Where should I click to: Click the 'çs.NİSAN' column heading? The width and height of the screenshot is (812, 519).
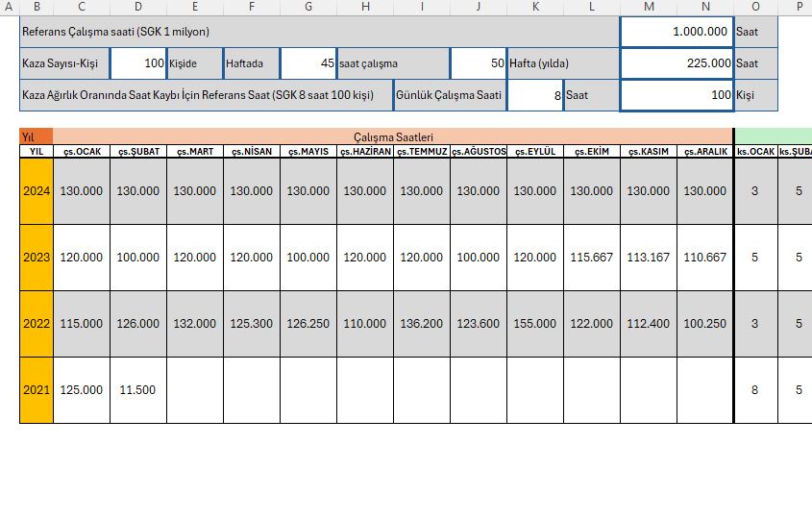pyautogui.click(x=252, y=151)
